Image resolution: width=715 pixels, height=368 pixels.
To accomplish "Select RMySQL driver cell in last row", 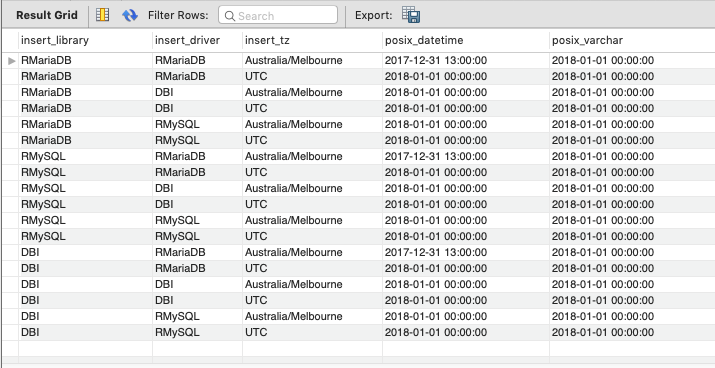I will click(x=197, y=332).
